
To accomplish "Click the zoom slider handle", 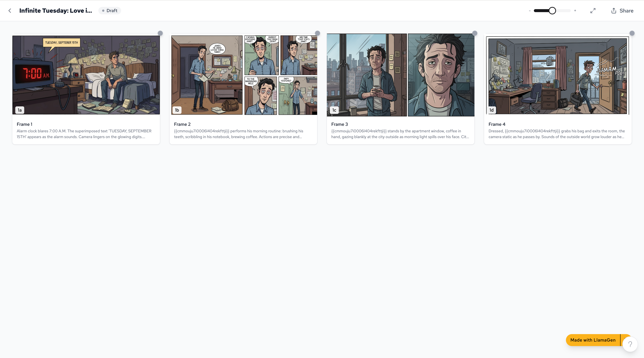I will (552, 11).
